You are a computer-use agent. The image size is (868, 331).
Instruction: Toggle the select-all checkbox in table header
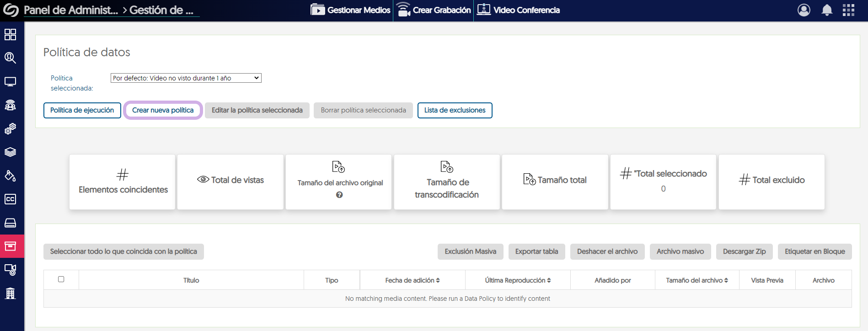click(x=61, y=279)
